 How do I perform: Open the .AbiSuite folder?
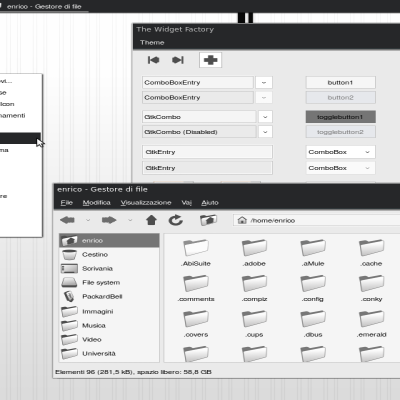196,253
